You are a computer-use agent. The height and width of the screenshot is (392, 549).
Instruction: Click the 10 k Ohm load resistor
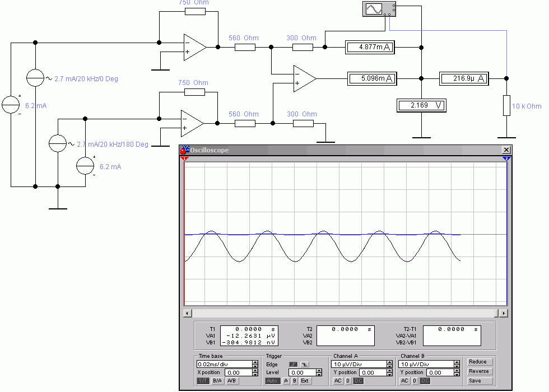[506, 105]
